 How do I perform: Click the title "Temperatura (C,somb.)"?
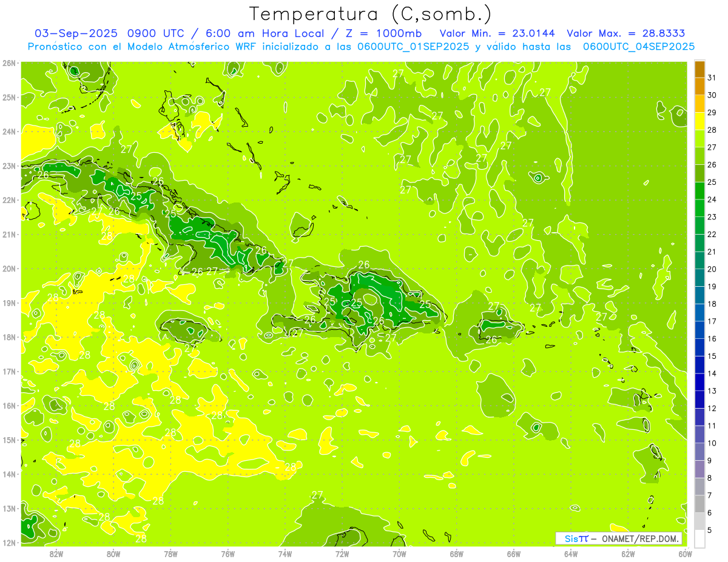point(370,14)
